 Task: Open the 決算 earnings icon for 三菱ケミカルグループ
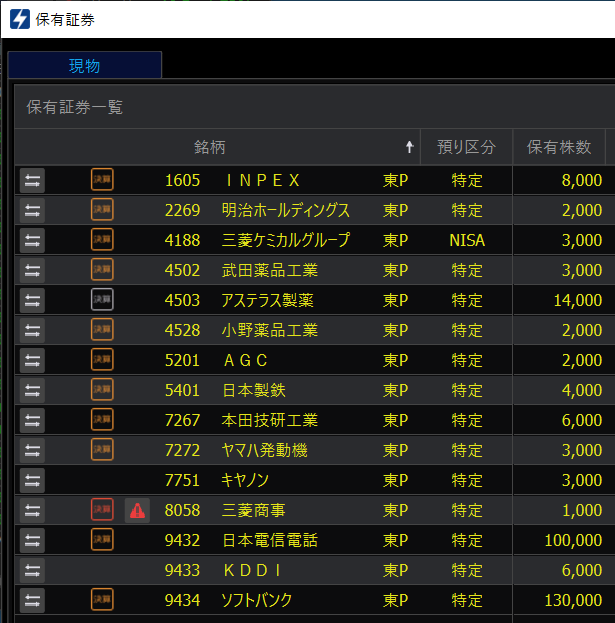coord(102,240)
